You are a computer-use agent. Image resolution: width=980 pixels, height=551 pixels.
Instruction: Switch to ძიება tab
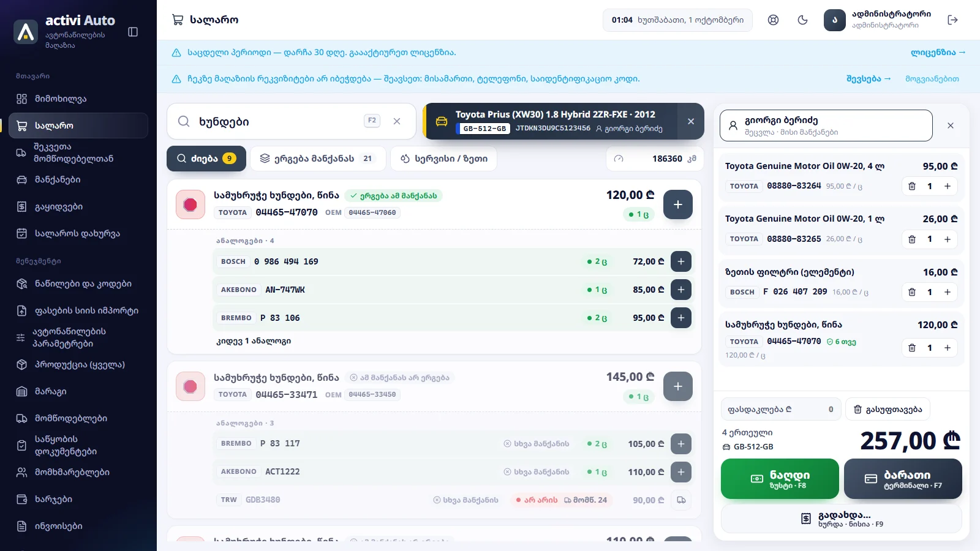[x=206, y=159]
